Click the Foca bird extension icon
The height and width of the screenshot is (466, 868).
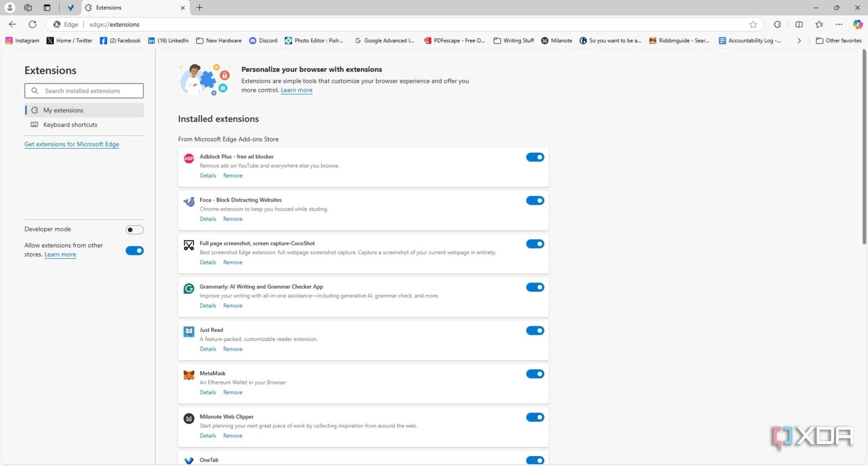click(x=189, y=202)
